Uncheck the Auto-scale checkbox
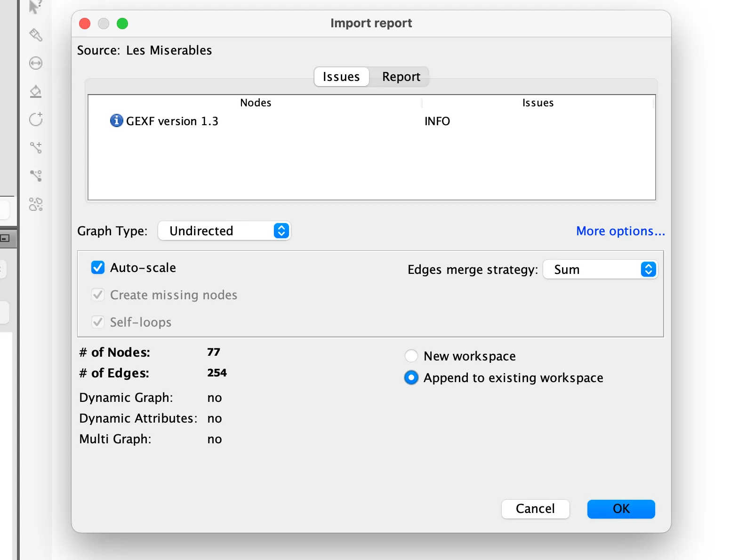754x560 pixels. pos(98,268)
